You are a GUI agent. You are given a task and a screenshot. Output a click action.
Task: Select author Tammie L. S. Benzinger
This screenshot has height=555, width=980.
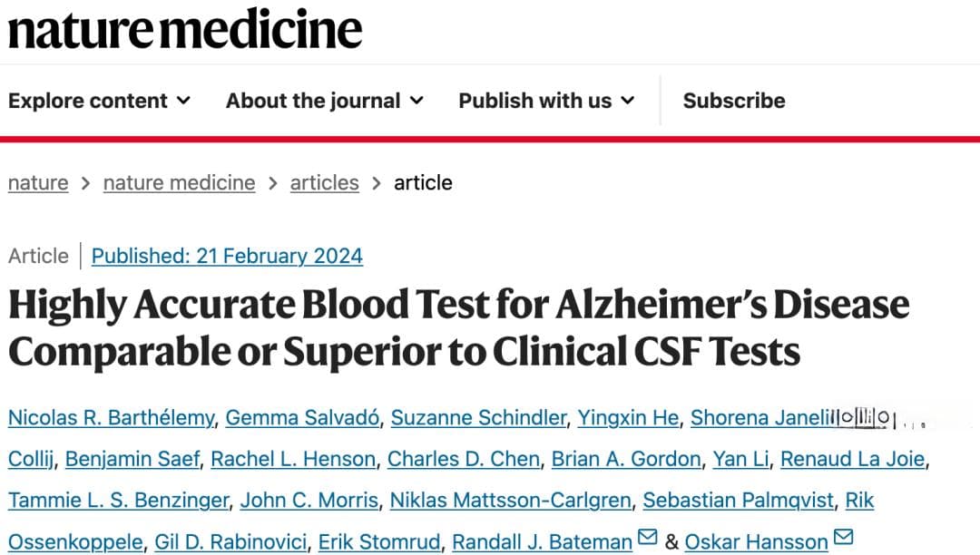tap(119, 500)
